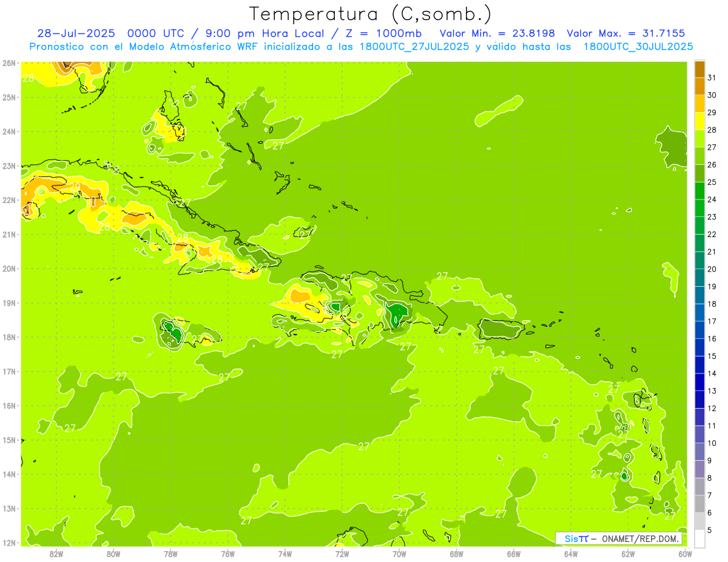Click the '68W' longitude axis label
Screen dimensions: 728x562
pos(457,554)
